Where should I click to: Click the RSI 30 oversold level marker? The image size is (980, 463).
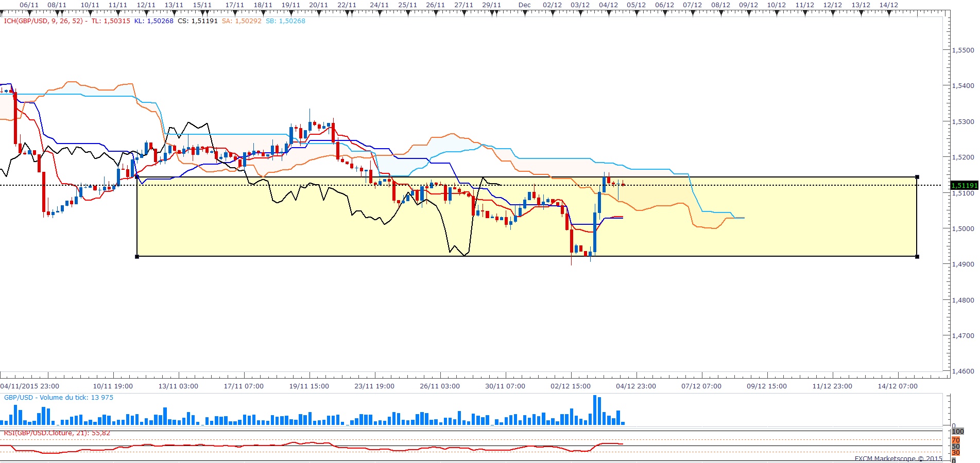pyautogui.click(x=956, y=453)
